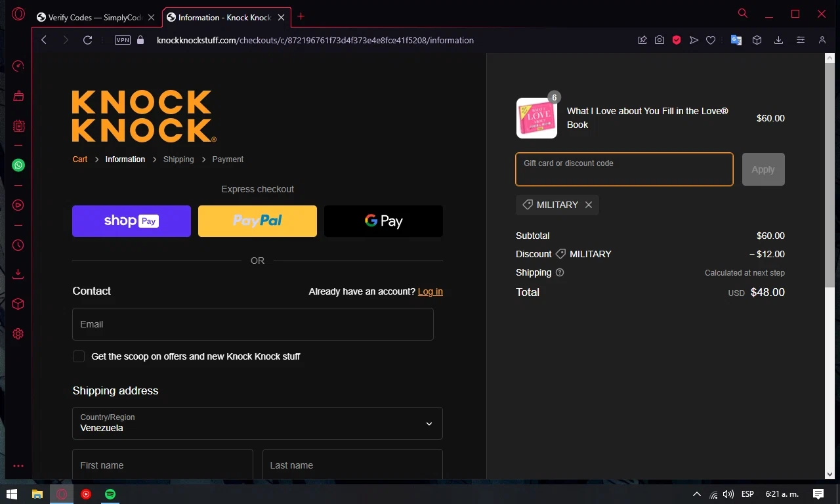This screenshot has width=840, height=504.
Task: Click the Shipping help question icon
Action: (x=560, y=272)
